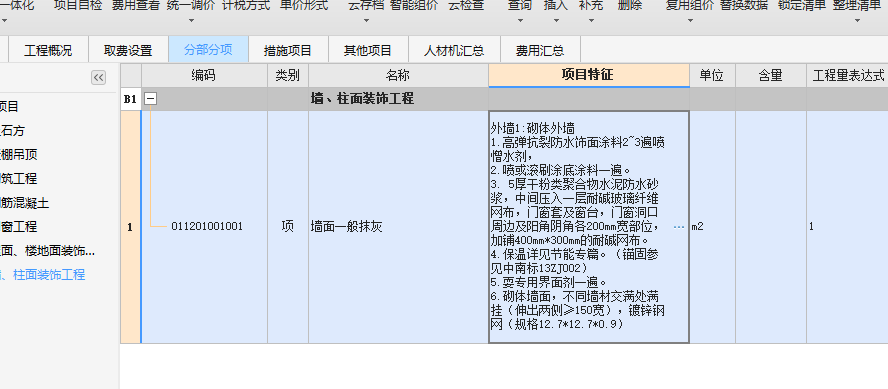Click 智能组价 toolbar button

pos(414,6)
